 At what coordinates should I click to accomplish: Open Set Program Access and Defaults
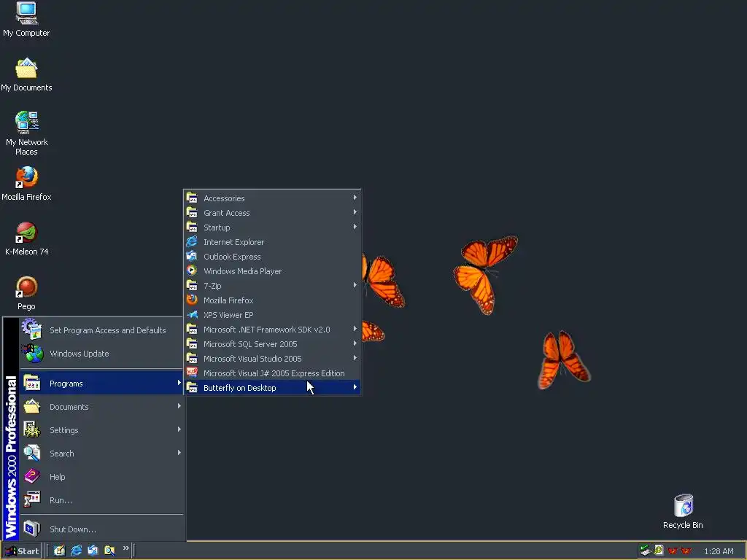coord(101,330)
